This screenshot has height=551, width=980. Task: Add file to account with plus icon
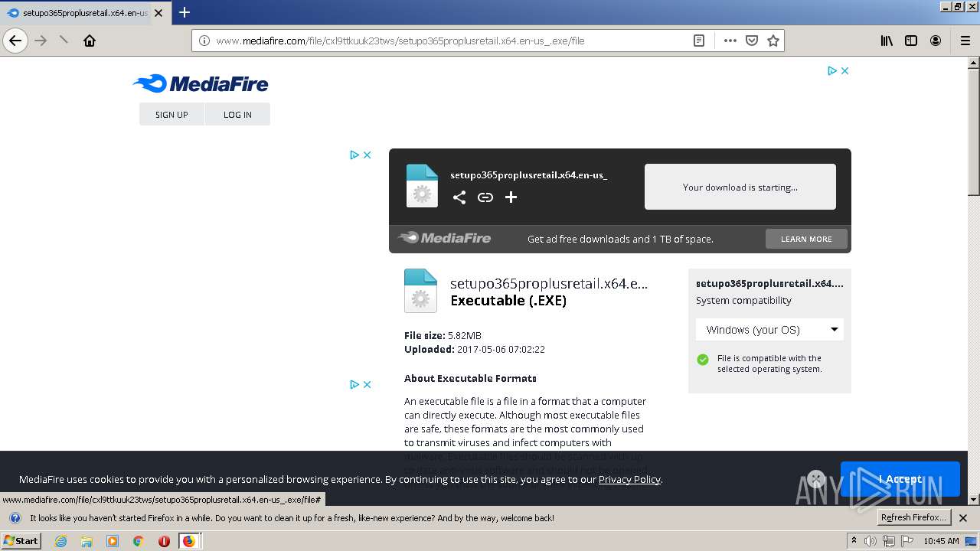click(511, 197)
